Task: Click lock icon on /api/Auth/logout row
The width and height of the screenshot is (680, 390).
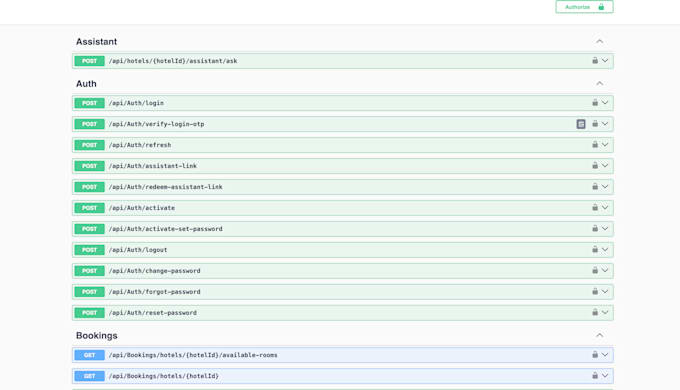Action: coord(595,249)
